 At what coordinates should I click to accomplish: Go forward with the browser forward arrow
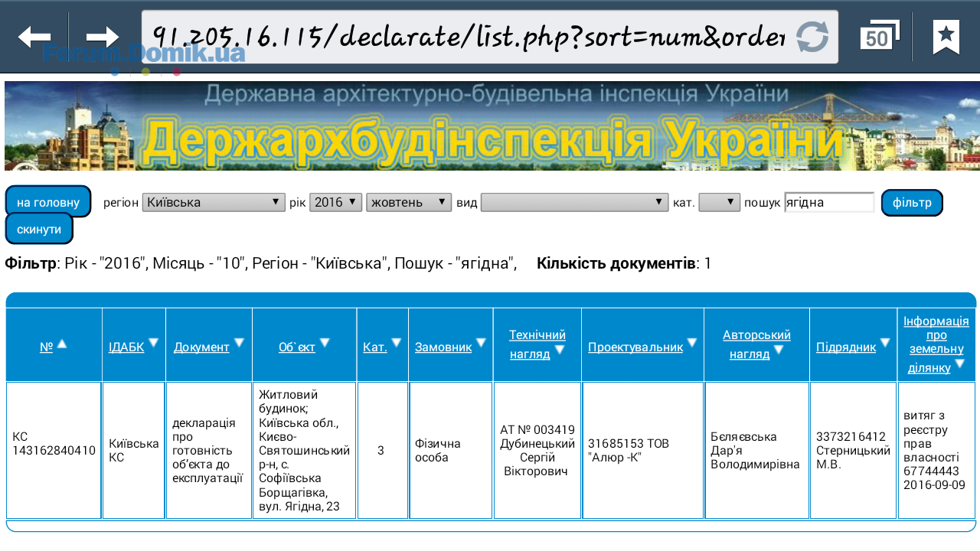[103, 37]
